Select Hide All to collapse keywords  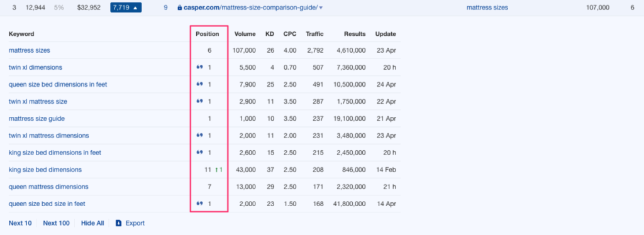point(92,223)
